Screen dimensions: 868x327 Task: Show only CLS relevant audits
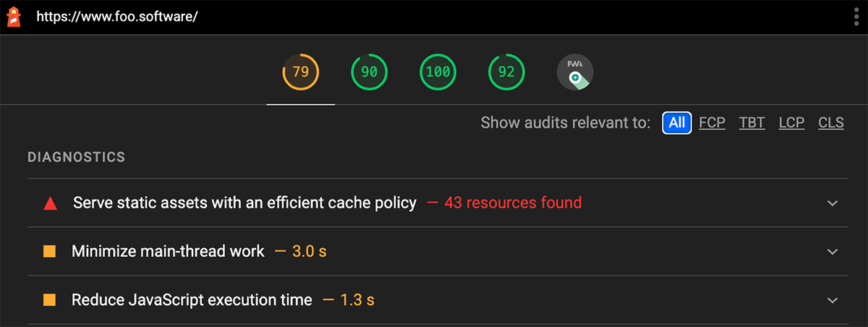point(831,123)
